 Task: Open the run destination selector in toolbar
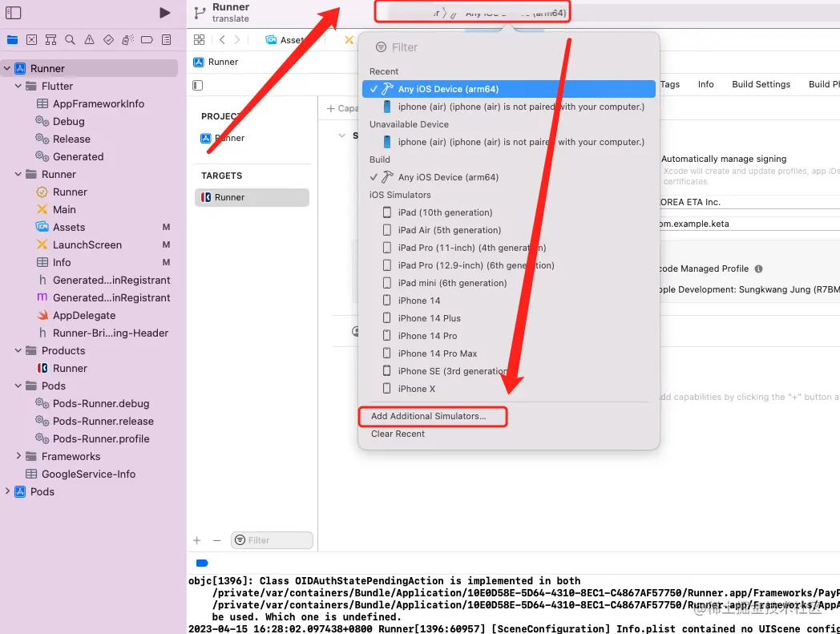tap(472, 12)
